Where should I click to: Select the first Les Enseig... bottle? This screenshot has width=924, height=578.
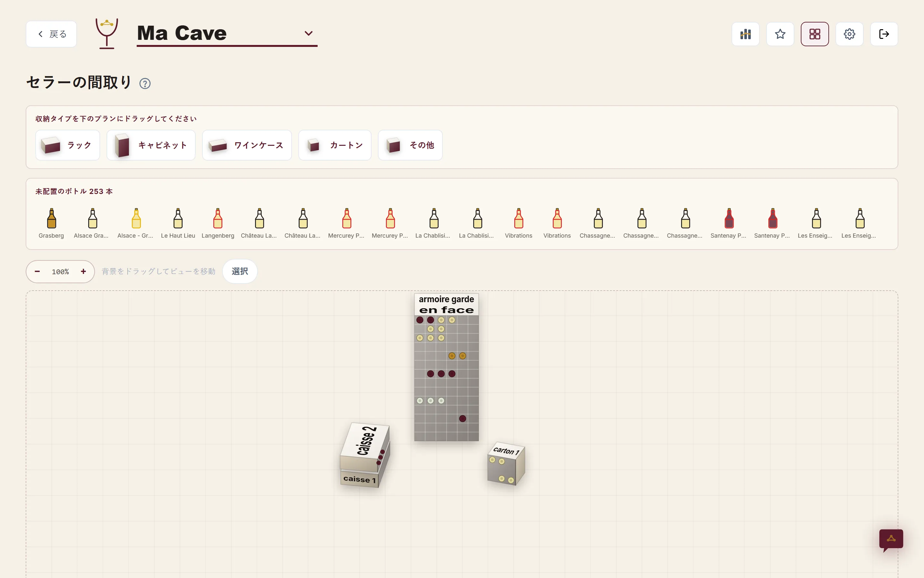[x=816, y=223]
